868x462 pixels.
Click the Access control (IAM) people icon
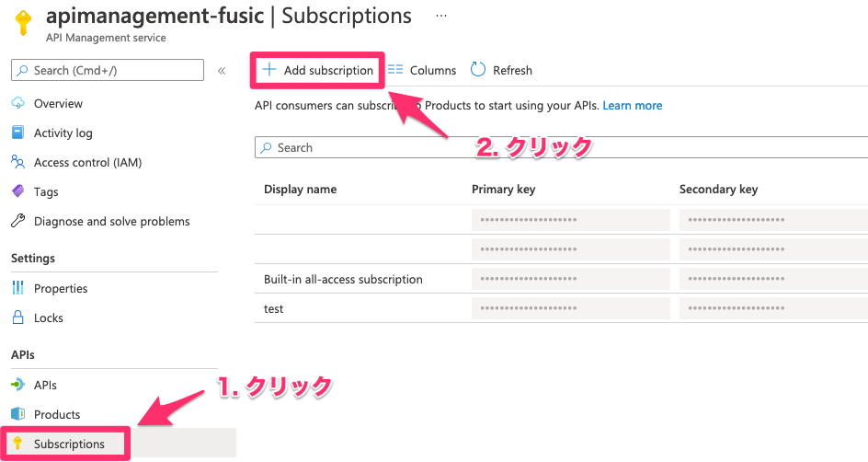(17, 162)
